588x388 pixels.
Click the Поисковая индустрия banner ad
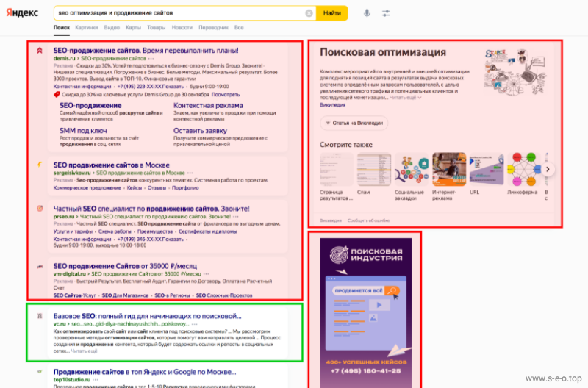pos(365,312)
